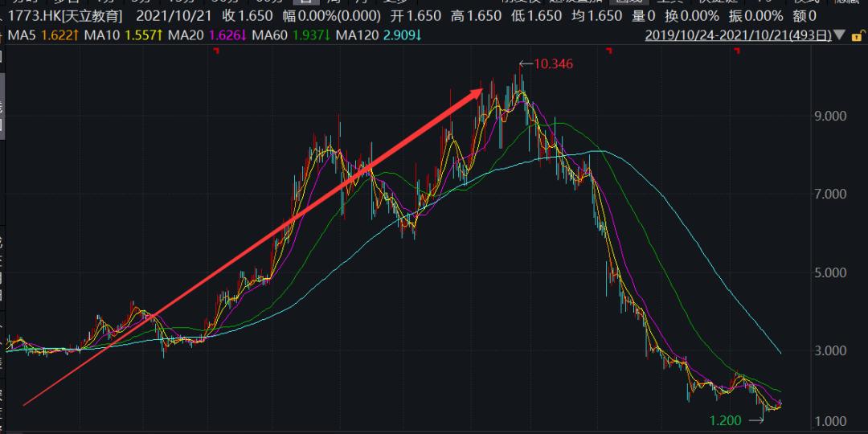Click the 幅 0.00%(0.000) change value
Image resolution: width=868 pixels, height=434 pixels.
[x=333, y=16]
